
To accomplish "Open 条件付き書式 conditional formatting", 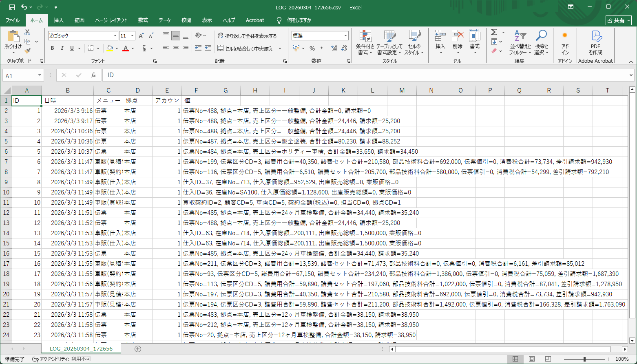I will [x=365, y=43].
